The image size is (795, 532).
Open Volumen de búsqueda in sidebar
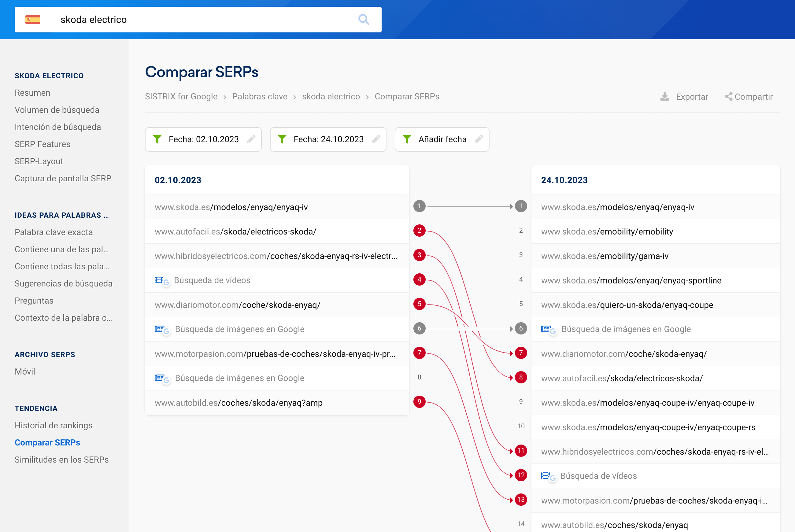pos(57,110)
